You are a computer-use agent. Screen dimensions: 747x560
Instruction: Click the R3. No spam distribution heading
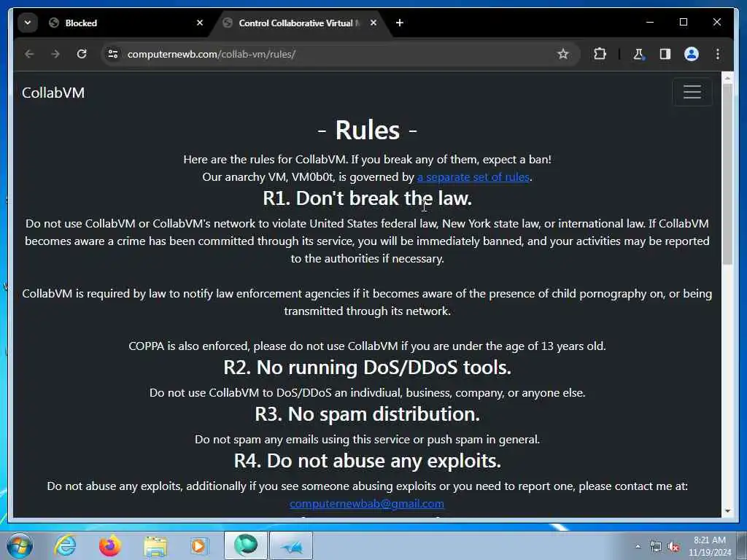368,414
